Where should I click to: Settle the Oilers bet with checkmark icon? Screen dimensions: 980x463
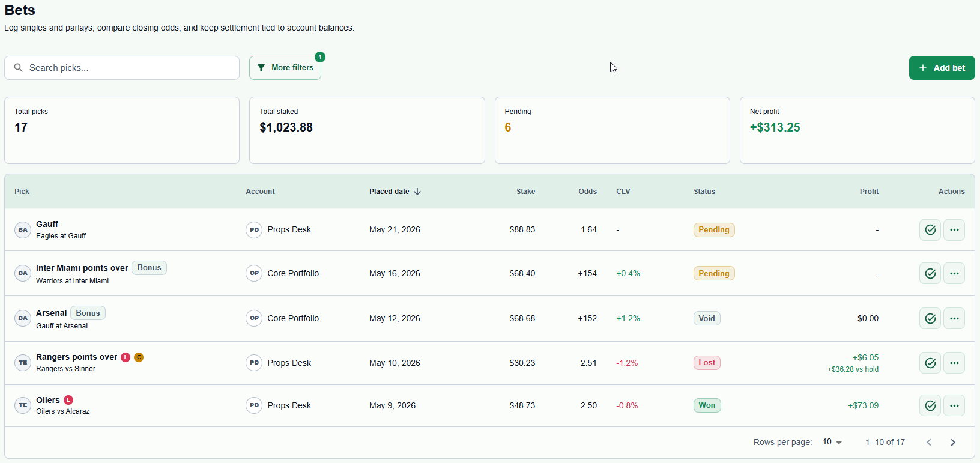point(930,405)
